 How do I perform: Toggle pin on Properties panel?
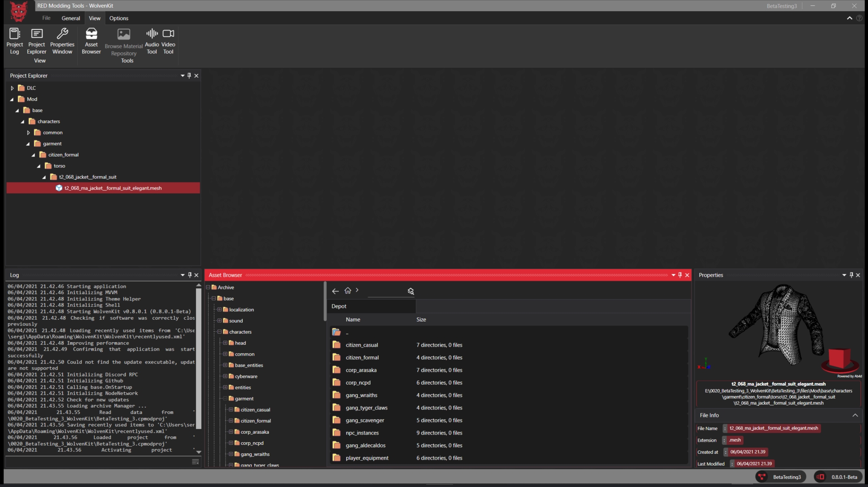pyautogui.click(x=851, y=275)
